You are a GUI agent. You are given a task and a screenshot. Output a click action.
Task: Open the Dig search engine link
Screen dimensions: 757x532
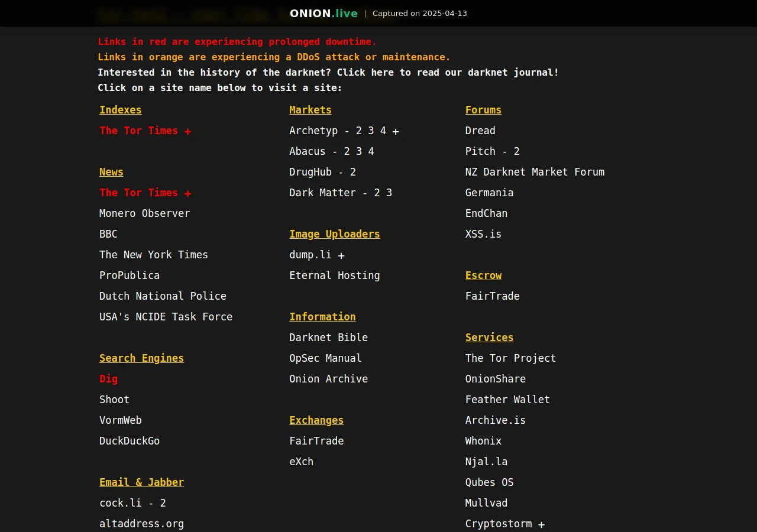coord(108,379)
